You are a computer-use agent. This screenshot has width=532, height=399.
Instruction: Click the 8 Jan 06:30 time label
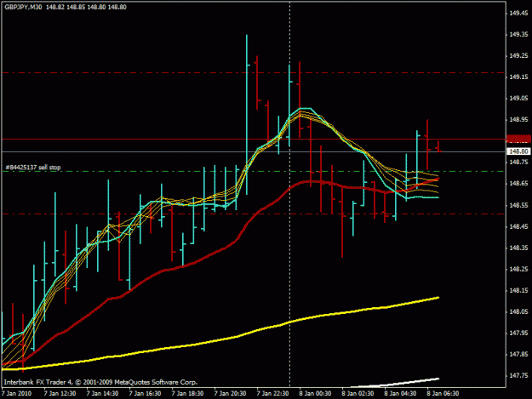coord(443,393)
